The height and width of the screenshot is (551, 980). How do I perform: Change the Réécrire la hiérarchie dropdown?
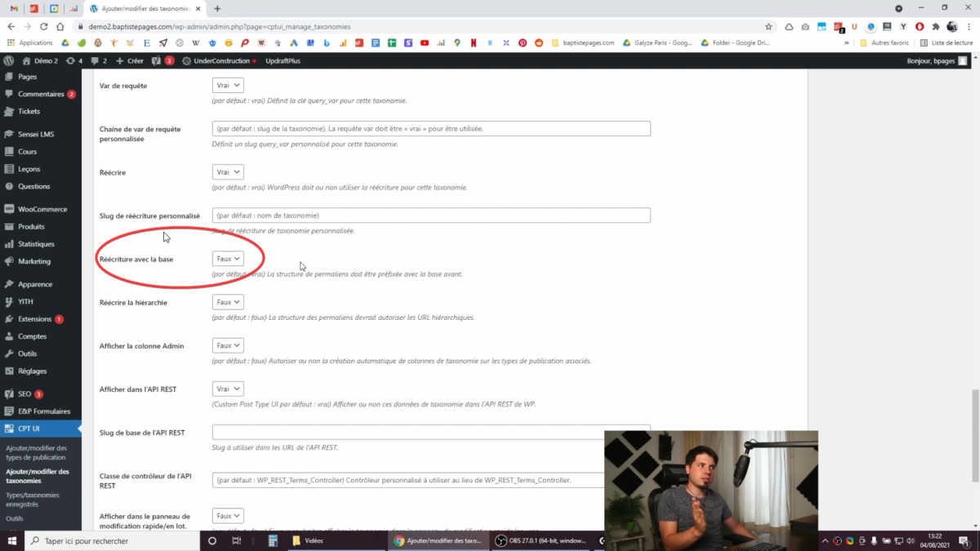tap(228, 302)
